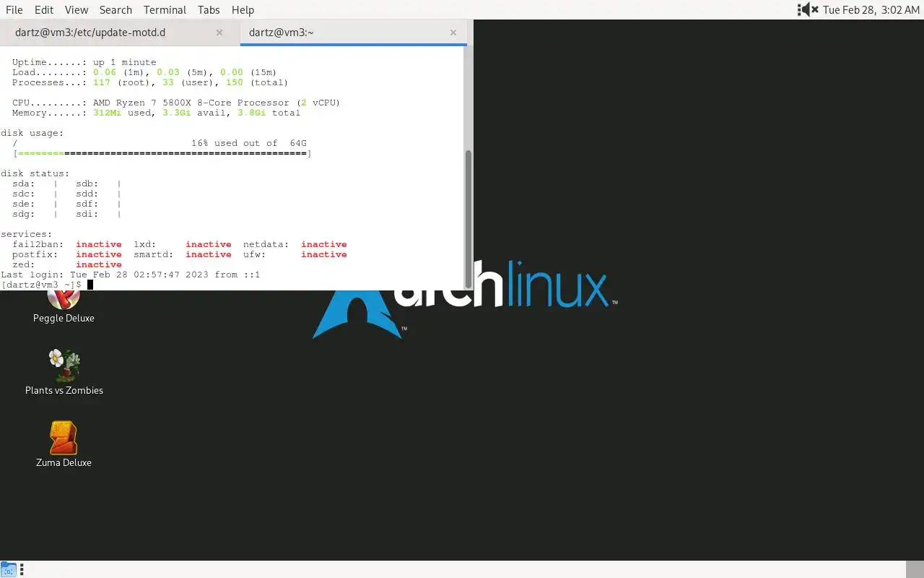Open the Terminal menu

pyautogui.click(x=165, y=9)
